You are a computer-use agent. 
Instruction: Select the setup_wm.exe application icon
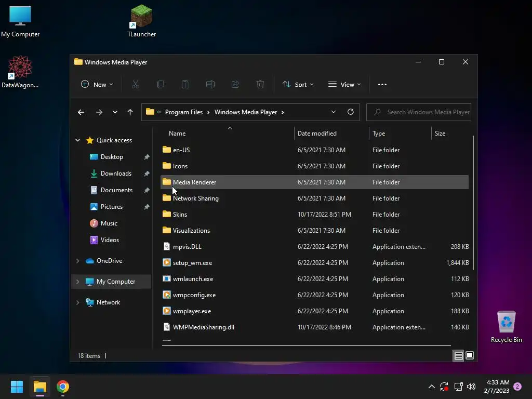[x=167, y=262]
